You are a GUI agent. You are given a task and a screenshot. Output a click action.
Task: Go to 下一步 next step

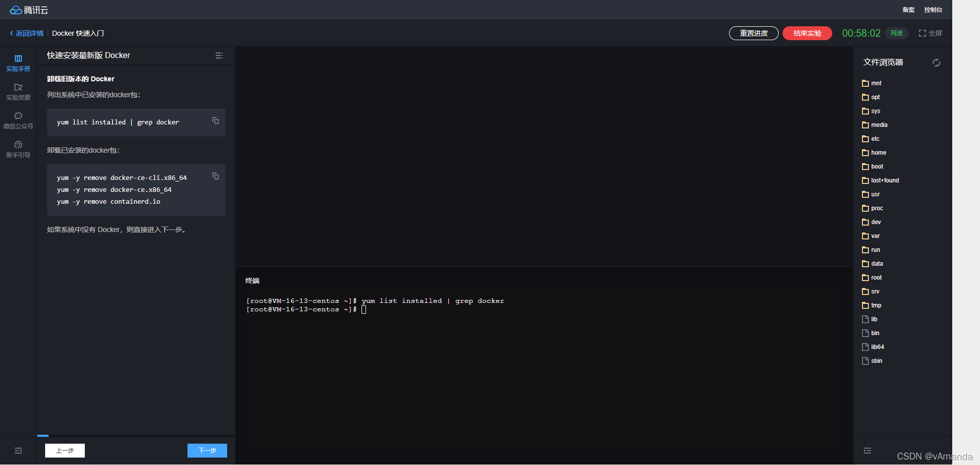pyautogui.click(x=207, y=451)
